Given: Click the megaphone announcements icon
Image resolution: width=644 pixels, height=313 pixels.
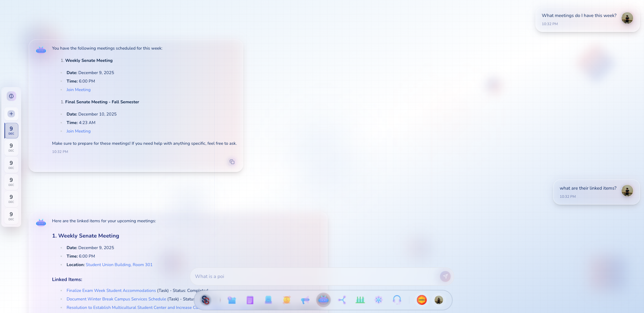Looking at the screenshot, I should coord(305,300).
